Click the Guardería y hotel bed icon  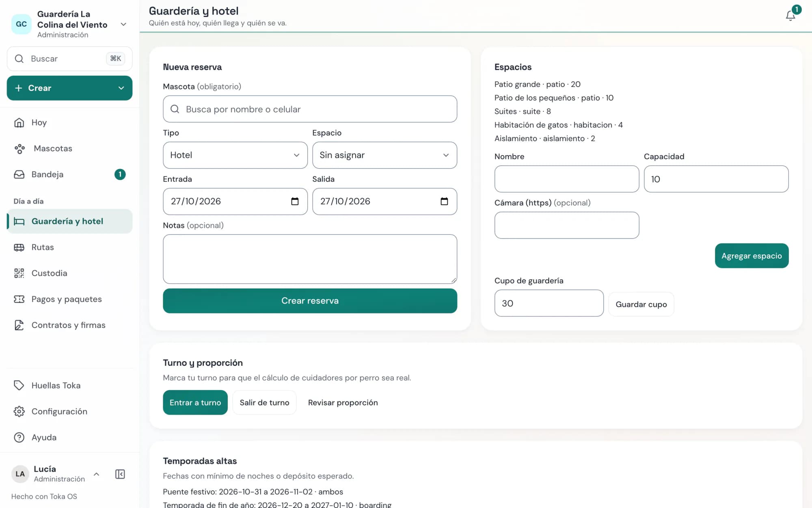(19, 221)
